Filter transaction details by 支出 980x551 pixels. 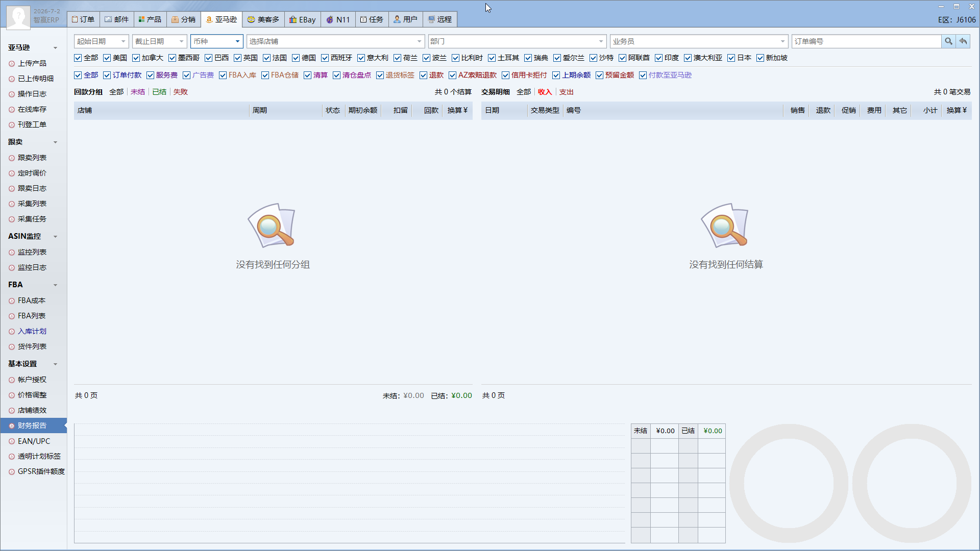pos(567,92)
